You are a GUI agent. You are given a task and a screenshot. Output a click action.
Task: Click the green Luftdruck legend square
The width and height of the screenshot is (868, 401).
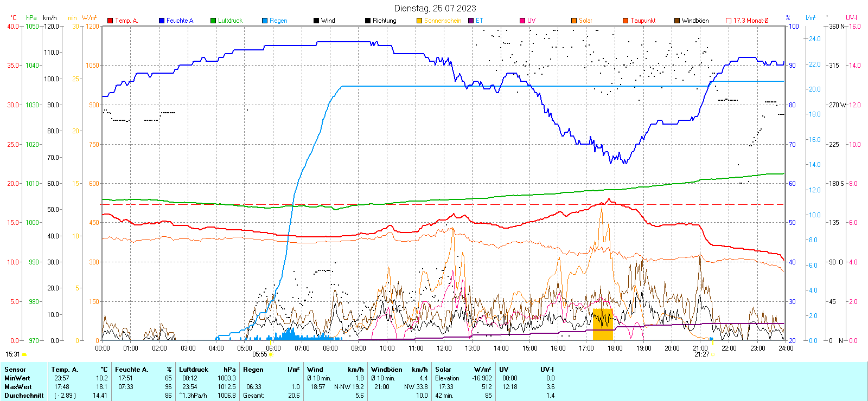pyautogui.click(x=213, y=21)
